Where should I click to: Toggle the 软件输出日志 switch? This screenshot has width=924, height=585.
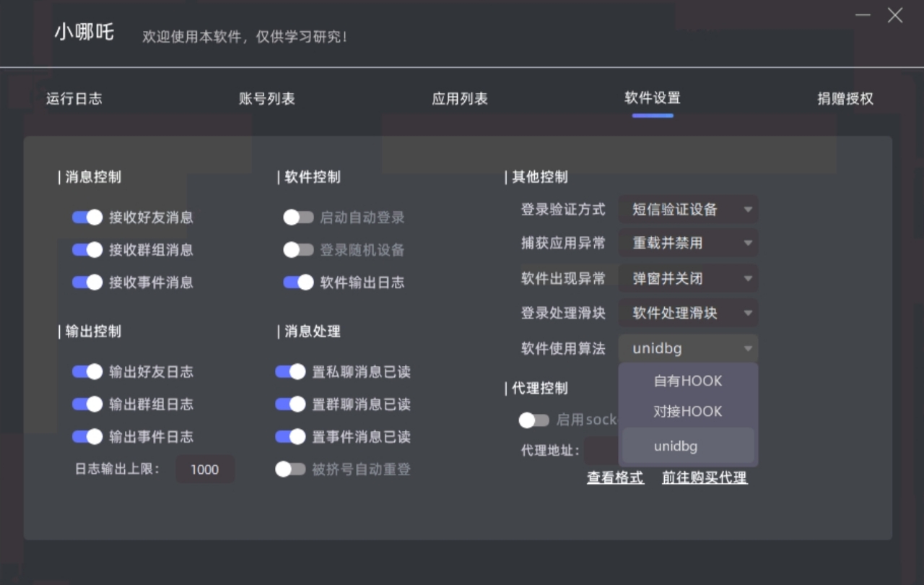[x=298, y=282]
